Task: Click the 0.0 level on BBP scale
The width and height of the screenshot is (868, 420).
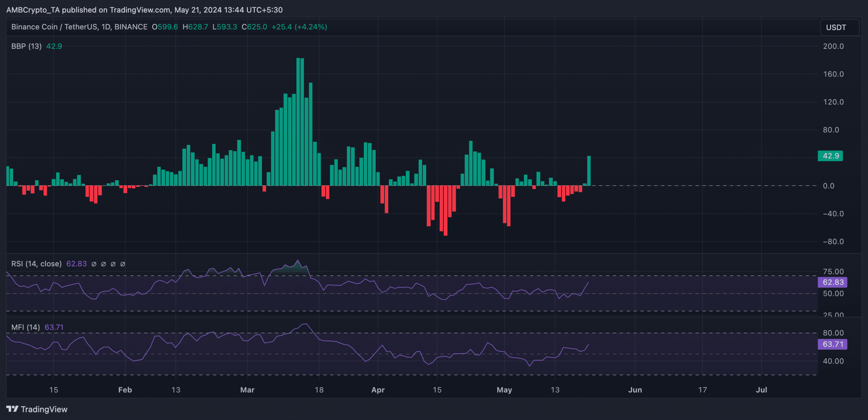Action: tap(829, 186)
